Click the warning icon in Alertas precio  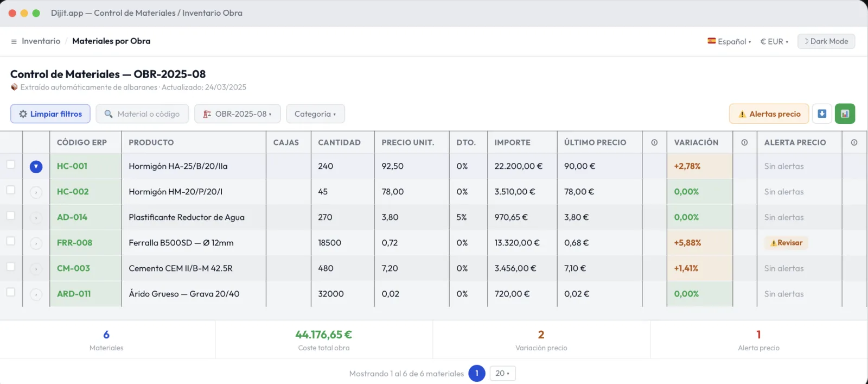[x=742, y=114]
